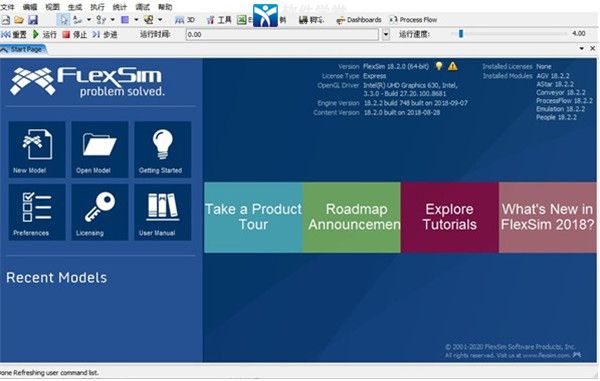The image size is (600, 381).
Task: Click the yellow warning triangle icon
Action: [x=453, y=66]
